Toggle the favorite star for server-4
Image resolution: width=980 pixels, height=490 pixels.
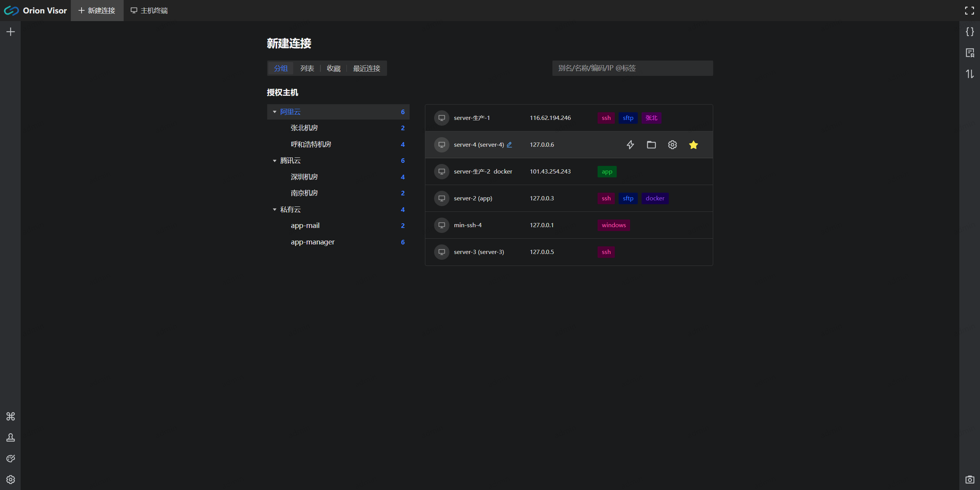[x=693, y=145]
